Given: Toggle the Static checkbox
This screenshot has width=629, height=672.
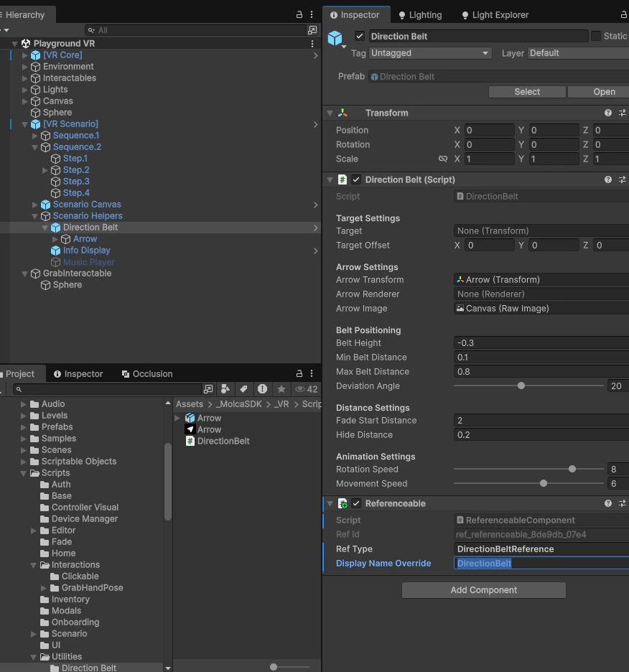Looking at the screenshot, I should [596, 36].
